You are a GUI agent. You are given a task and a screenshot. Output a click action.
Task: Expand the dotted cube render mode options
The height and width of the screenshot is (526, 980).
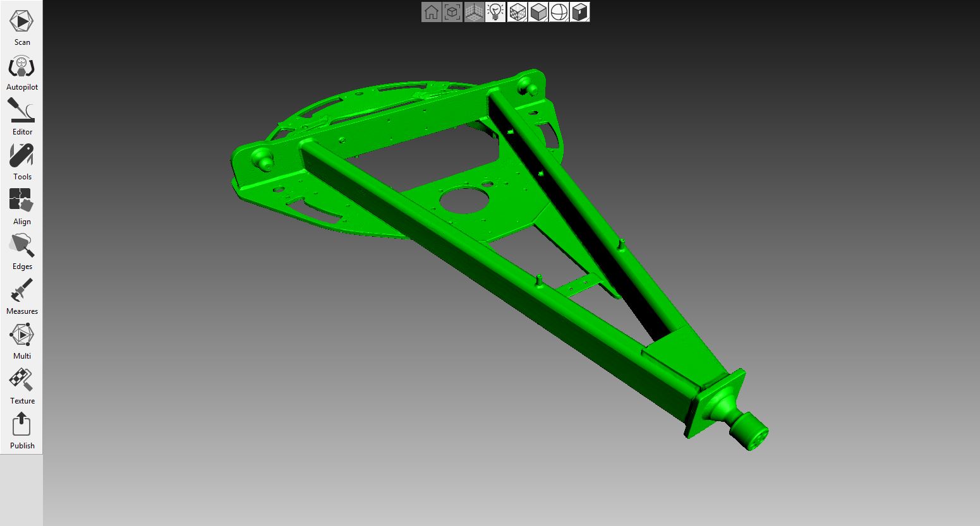(517, 12)
